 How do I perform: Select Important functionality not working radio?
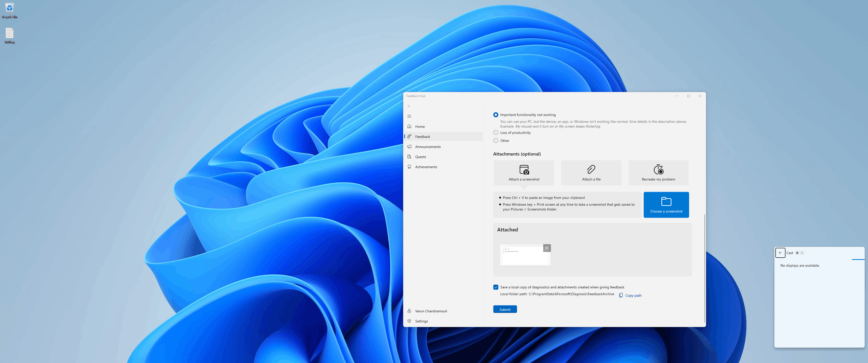click(x=496, y=115)
